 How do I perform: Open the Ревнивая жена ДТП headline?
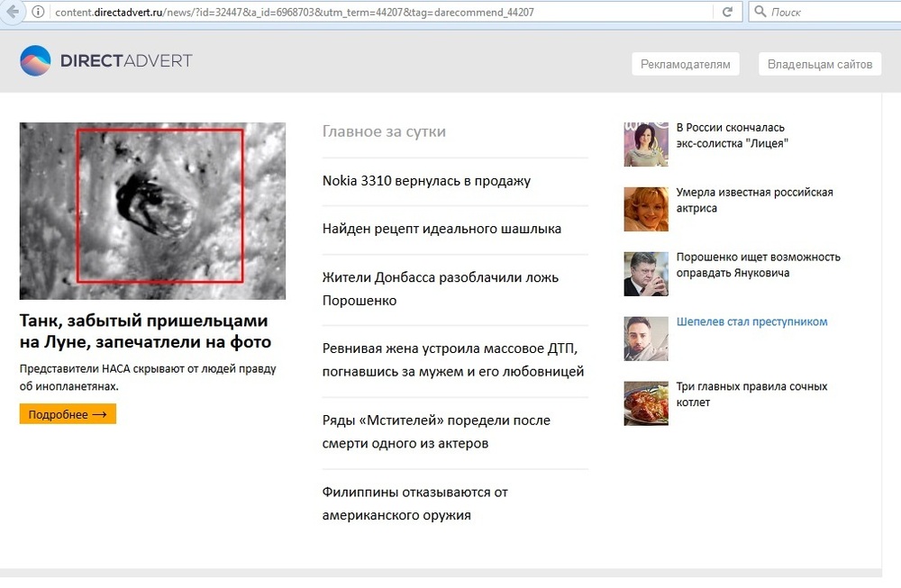pyautogui.click(x=453, y=360)
